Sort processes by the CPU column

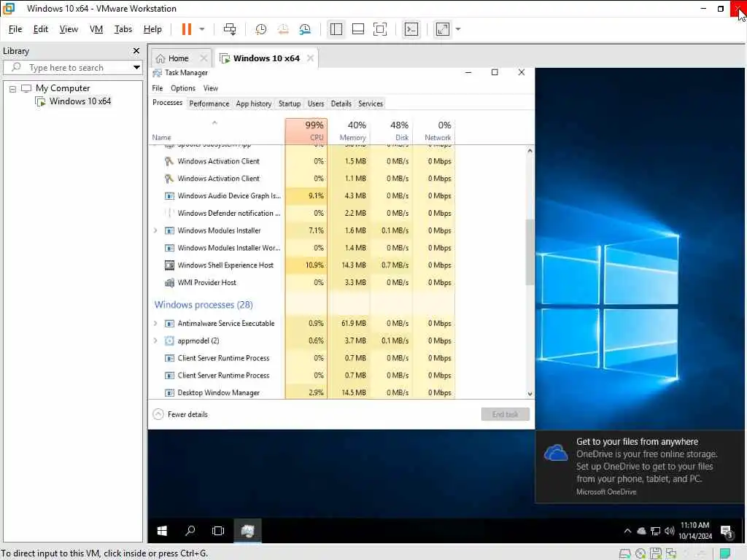click(x=306, y=131)
